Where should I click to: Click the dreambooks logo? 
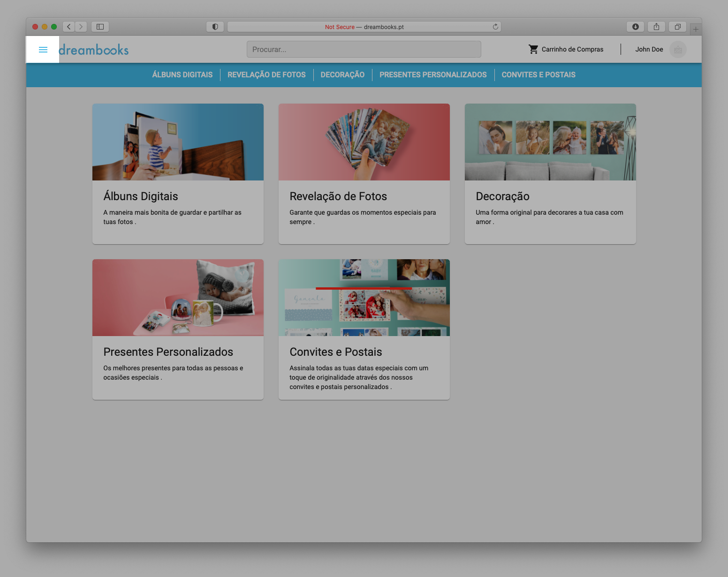(x=94, y=50)
